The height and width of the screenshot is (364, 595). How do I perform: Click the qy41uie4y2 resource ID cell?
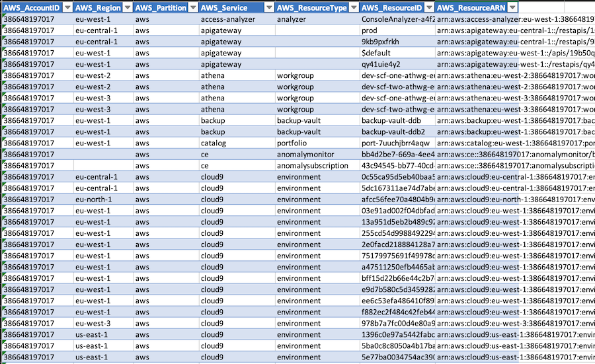click(x=397, y=64)
